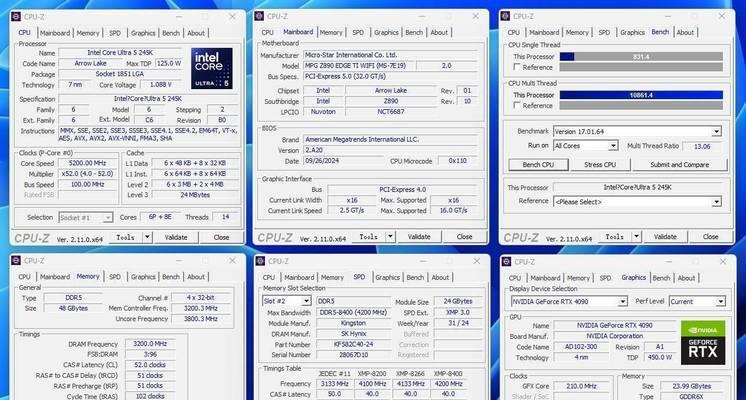Image resolution: width=746 pixels, height=400 pixels.
Task: Click the Multi Thread Ratio 13.06 field
Action: pos(702,146)
